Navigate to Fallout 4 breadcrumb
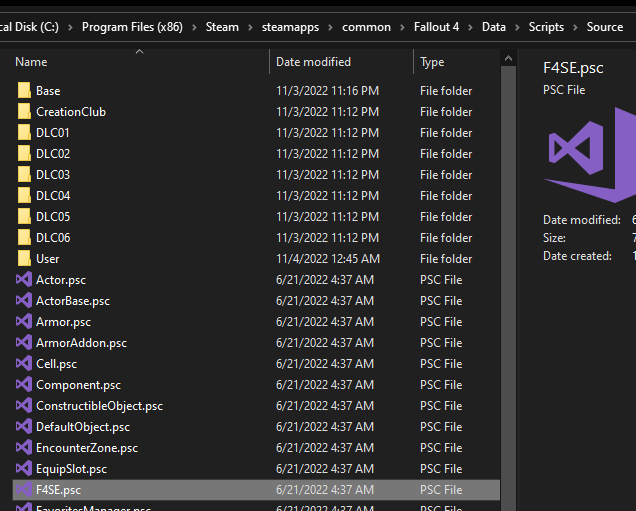 (x=436, y=27)
